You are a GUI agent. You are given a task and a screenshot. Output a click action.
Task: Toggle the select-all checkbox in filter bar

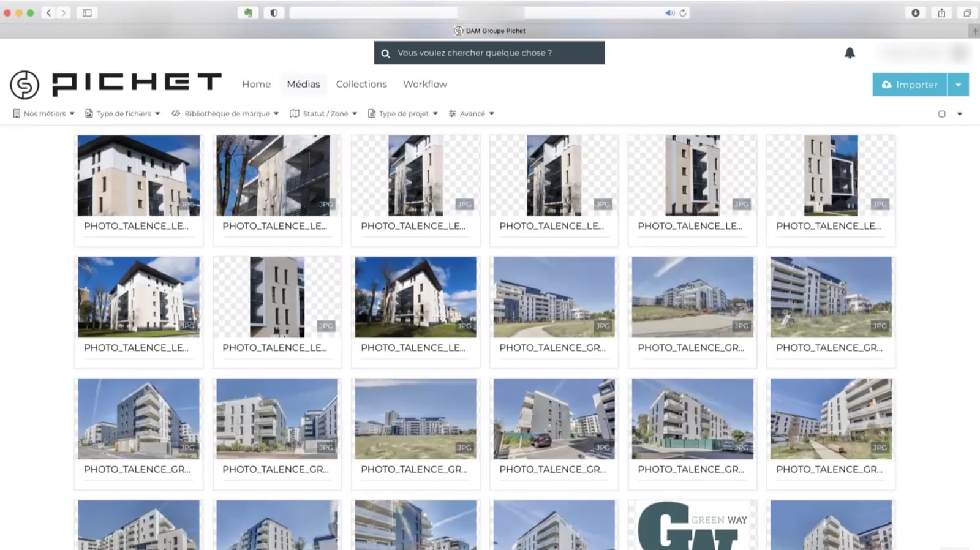click(942, 114)
